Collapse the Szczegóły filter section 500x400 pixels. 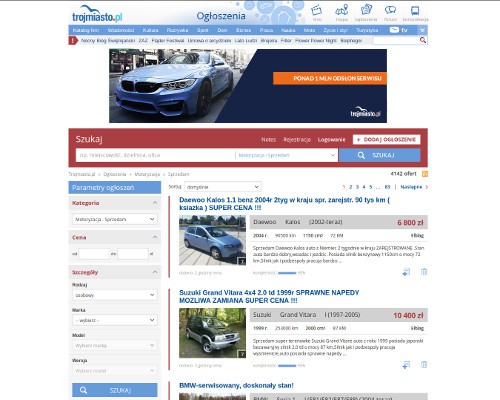tap(155, 272)
